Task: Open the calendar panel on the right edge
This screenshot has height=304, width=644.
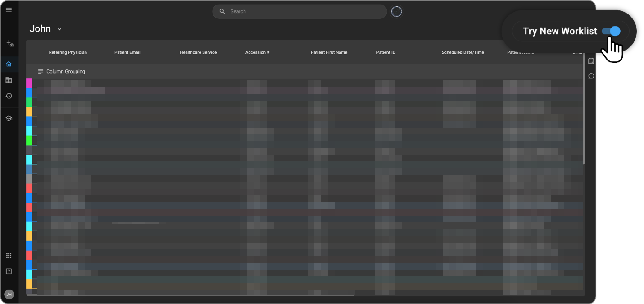Action: 591,61
